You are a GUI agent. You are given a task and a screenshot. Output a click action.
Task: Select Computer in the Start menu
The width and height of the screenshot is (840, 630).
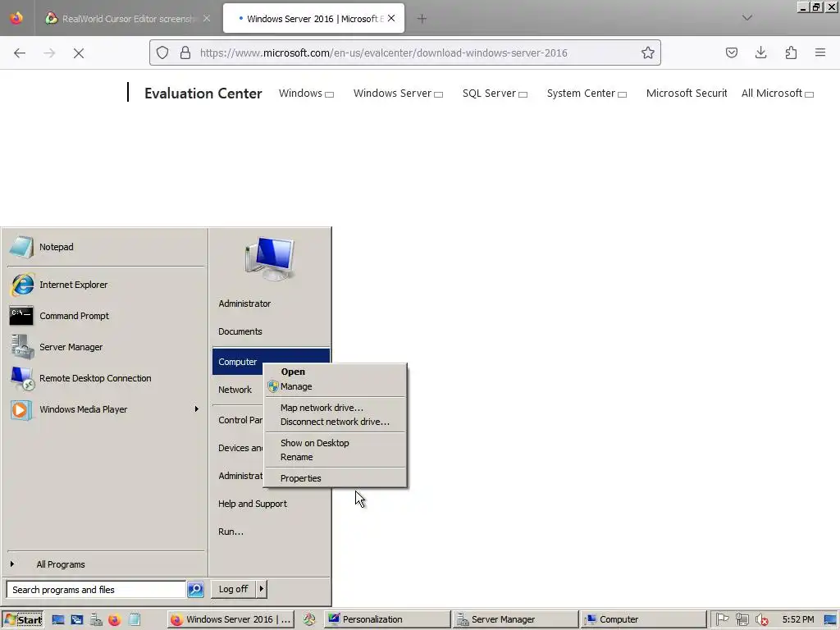coord(237,362)
